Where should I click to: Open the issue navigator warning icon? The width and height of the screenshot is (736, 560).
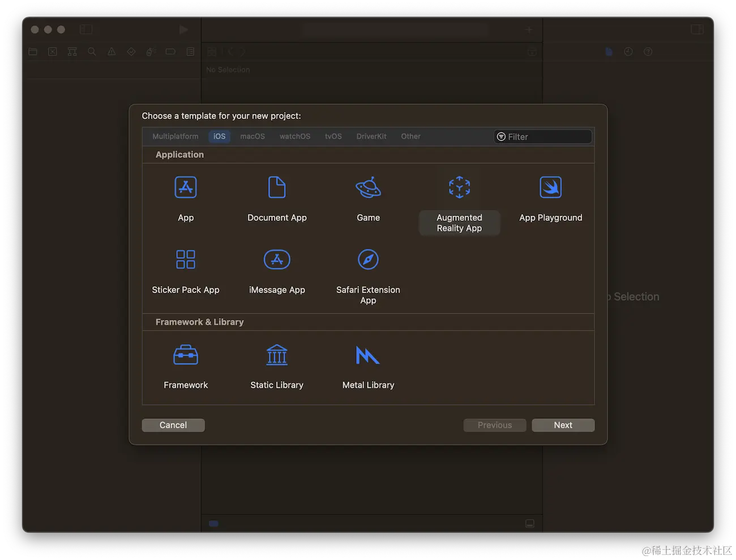tap(112, 52)
